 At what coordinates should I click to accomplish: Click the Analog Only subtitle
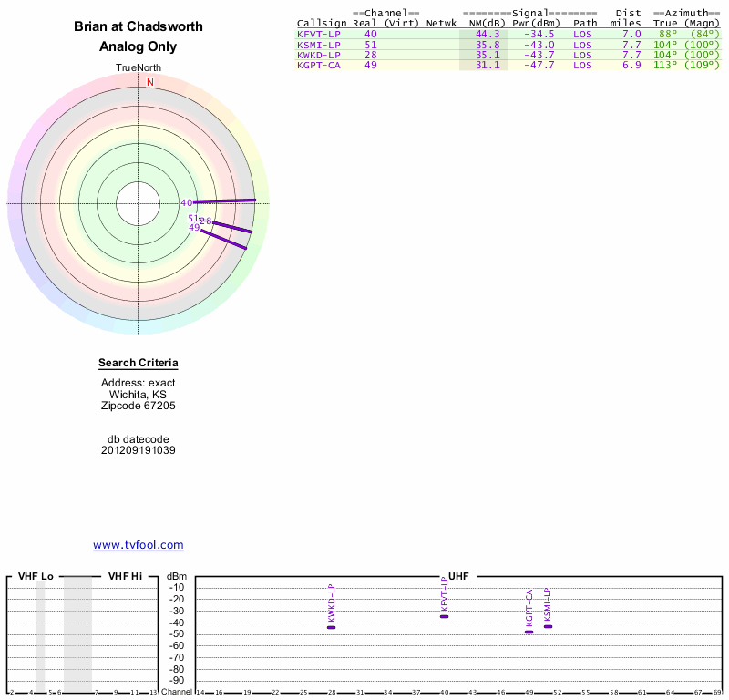139,46
